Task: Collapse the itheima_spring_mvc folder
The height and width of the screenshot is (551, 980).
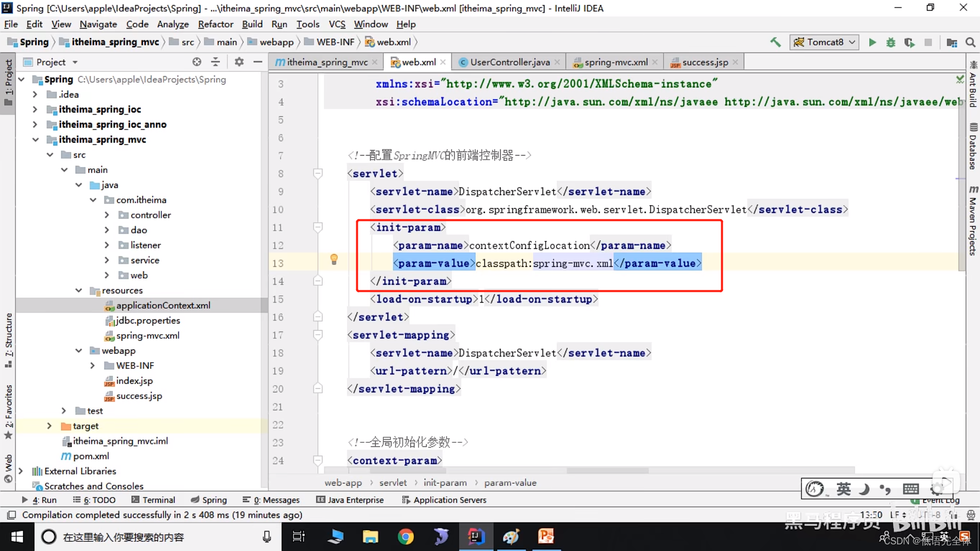Action: click(x=35, y=139)
